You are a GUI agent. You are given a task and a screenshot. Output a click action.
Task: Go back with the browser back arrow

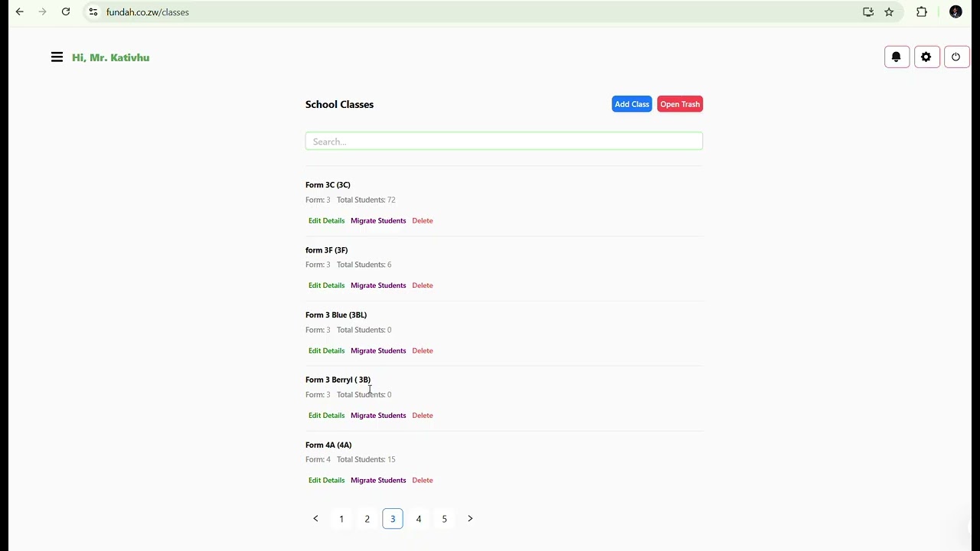[20, 12]
